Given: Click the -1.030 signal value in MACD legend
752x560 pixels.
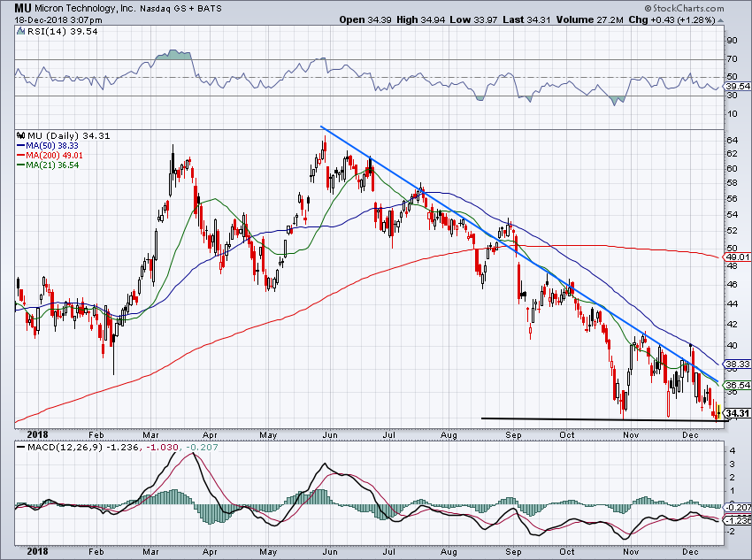Looking at the screenshot, I should click(162, 448).
